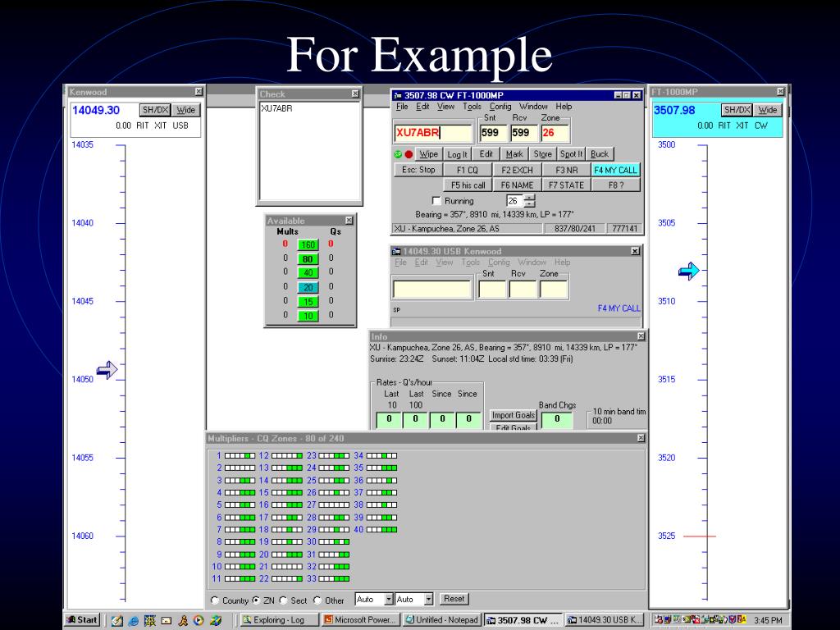Open the system menu icon of 14049.30 USB Kenwood window
This screenshot has width=840, height=630.
(x=396, y=251)
